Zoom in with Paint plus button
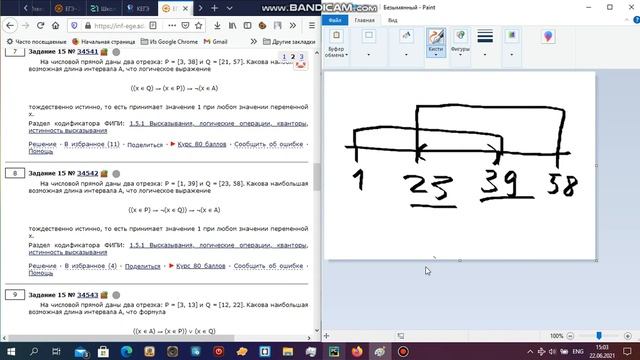Screen dimensions: 640x360 [x=628, y=336]
